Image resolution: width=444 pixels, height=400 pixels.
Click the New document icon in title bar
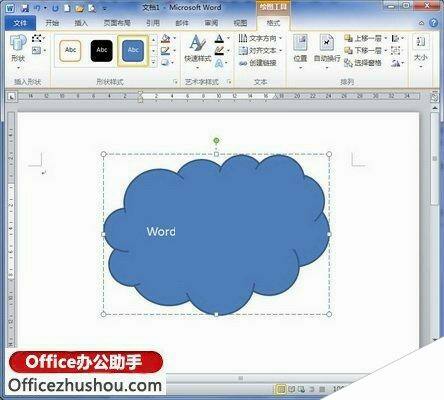tap(67, 8)
